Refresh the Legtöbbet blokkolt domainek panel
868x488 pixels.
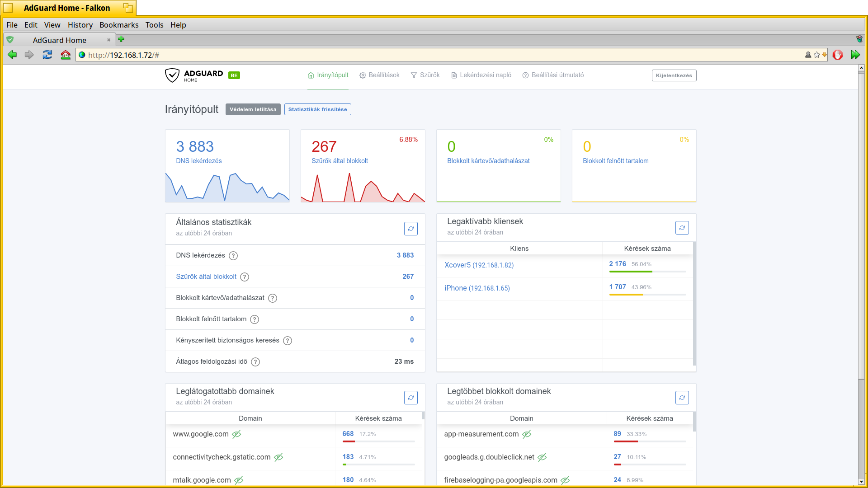pyautogui.click(x=682, y=398)
